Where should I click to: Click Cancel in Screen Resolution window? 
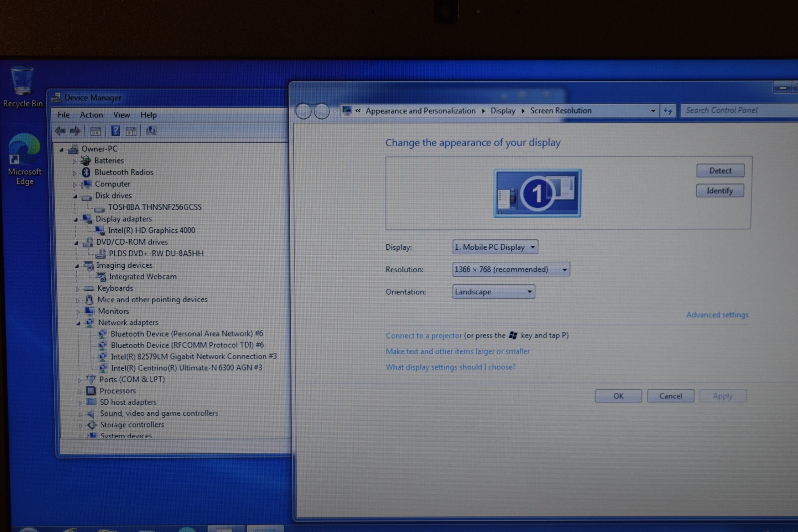click(670, 396)
